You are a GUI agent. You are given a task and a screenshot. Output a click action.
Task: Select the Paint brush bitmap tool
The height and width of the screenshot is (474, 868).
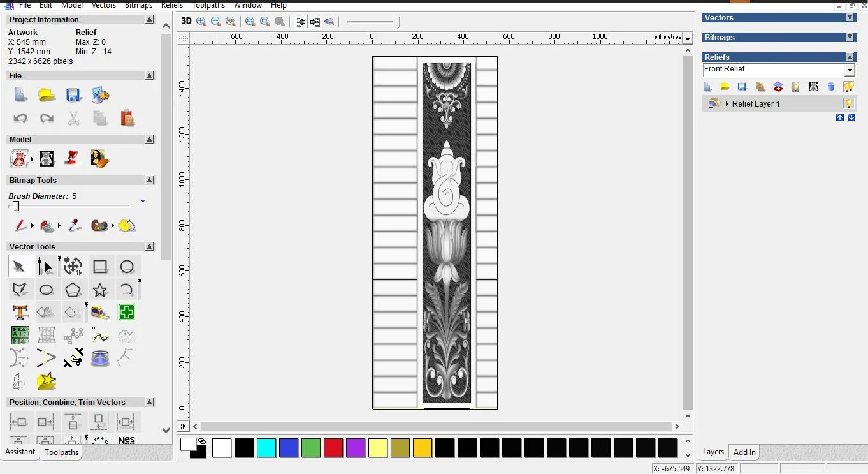(x=20, y=226)
